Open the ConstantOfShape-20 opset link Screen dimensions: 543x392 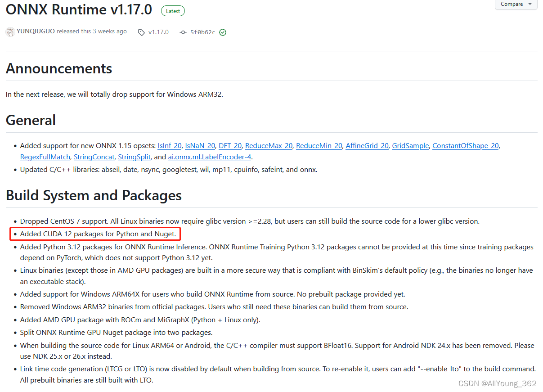465,145
